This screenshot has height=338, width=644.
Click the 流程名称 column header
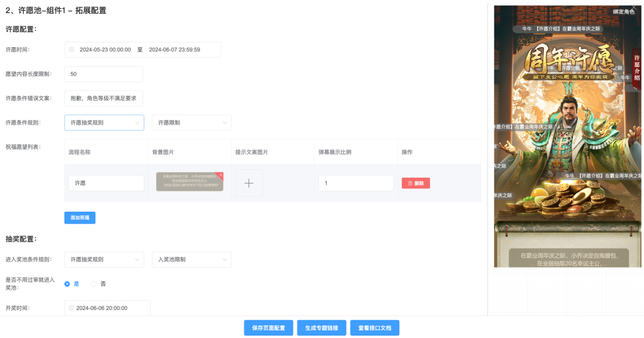click(x=80, y=152)
